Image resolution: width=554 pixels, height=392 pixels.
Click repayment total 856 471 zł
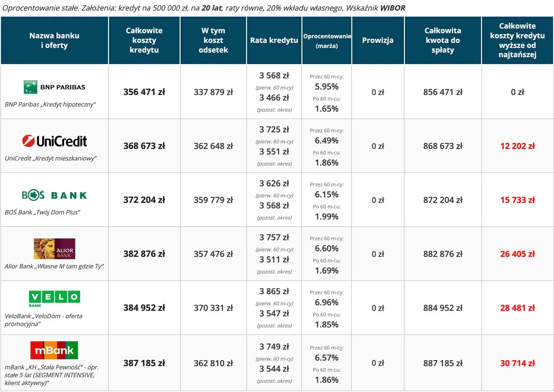tap(443, 92)
